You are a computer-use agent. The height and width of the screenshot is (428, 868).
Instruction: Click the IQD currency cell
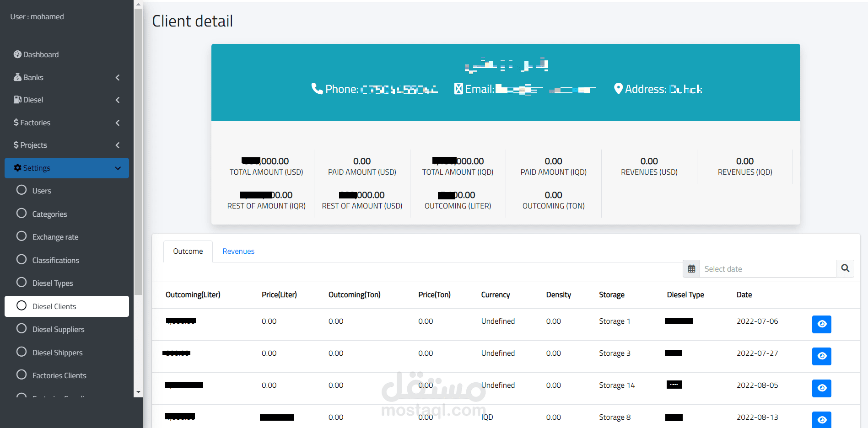click(x=487, y=417)
